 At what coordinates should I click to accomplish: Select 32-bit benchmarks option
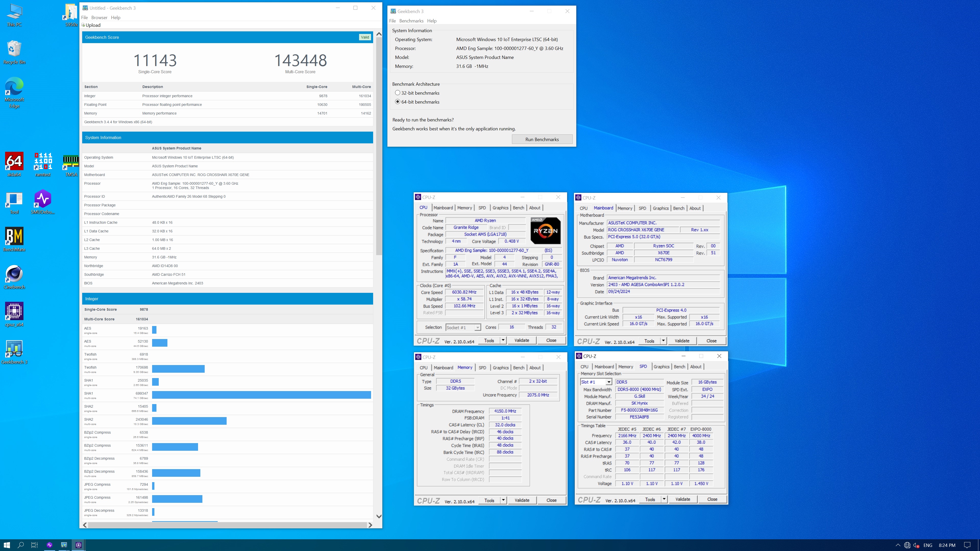(x=398, y=93)
